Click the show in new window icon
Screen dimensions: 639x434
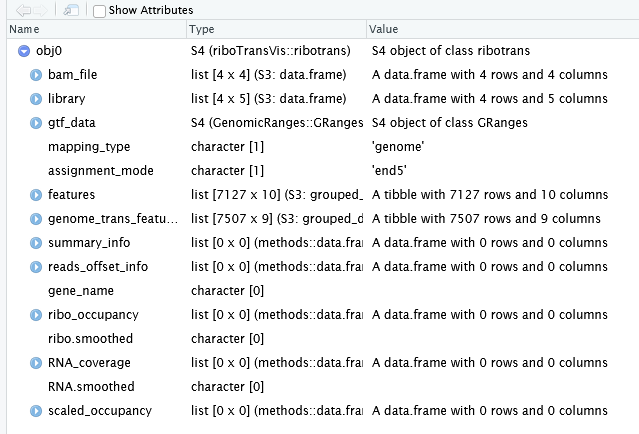[71, 10]
